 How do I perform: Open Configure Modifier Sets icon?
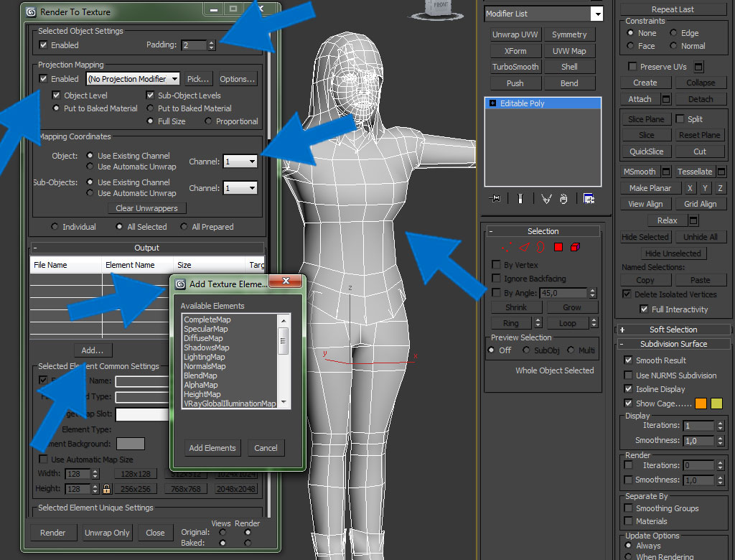pyautogui.click(x=589, y=199)
